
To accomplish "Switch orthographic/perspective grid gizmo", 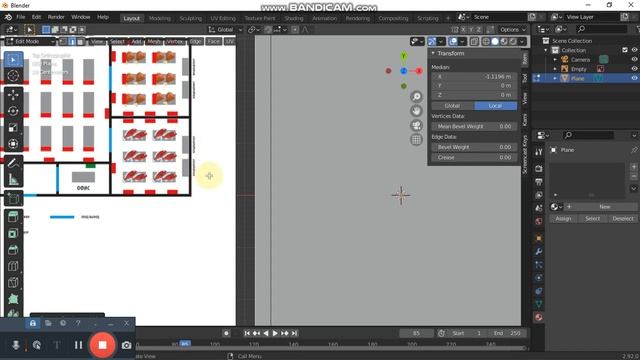I will pyautogui.click(x=416, y=140).
